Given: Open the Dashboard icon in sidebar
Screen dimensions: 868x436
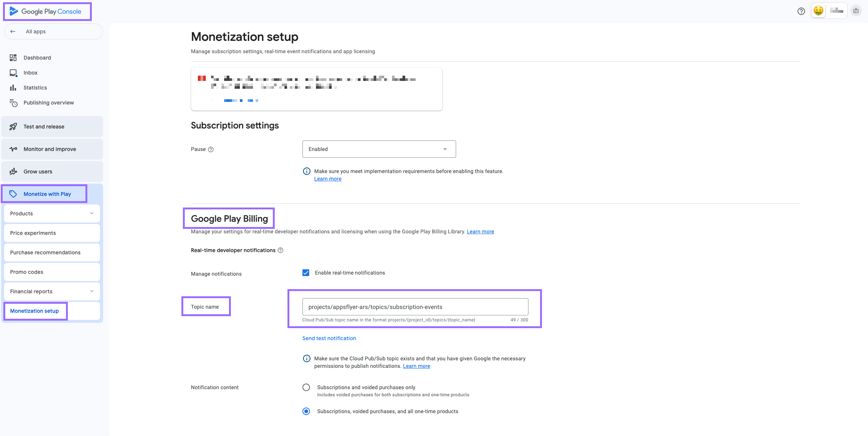Looking at the screenshot, I should coord(13,58).
